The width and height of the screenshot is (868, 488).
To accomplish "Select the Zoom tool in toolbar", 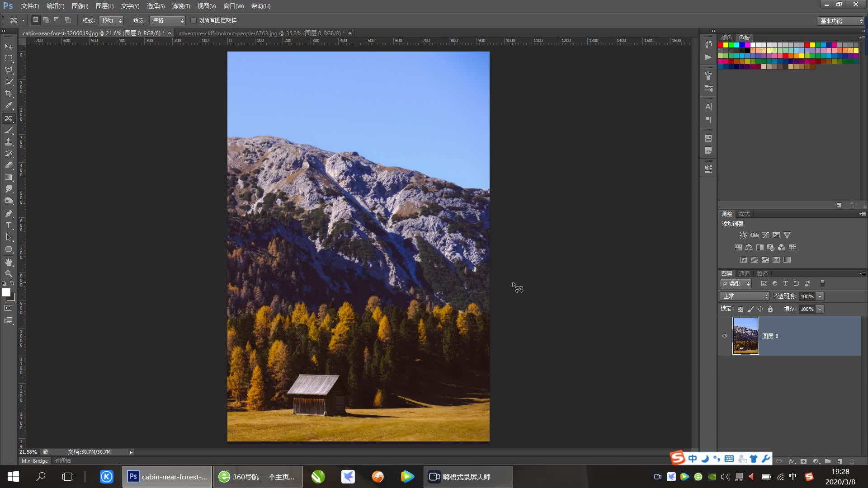I will (9, 274).
